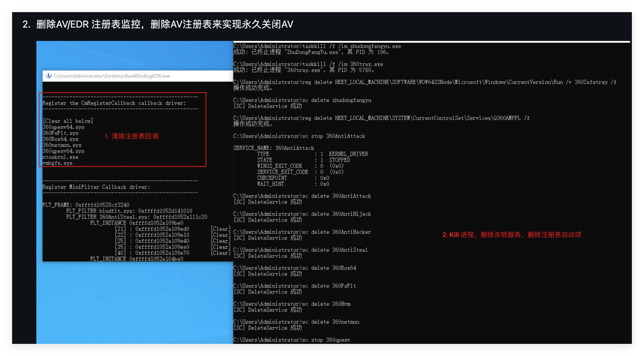Select the 'FLT_FILTER 360AntiSteal.sys' line

tap(137, 217)
